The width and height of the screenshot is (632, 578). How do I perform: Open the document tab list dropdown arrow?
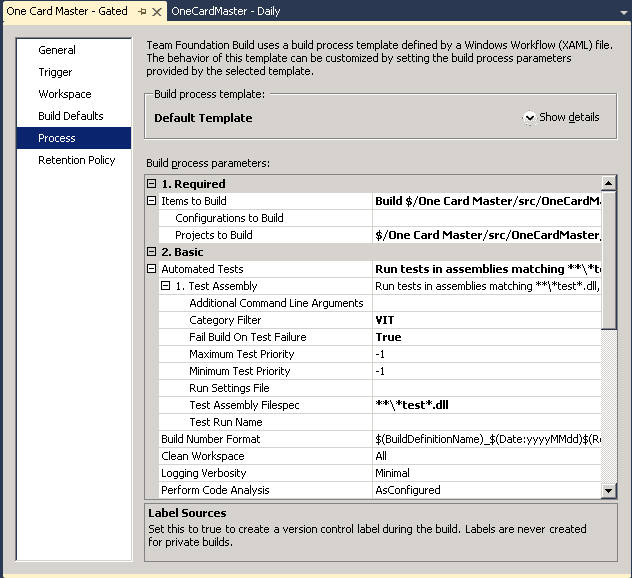tap(623, 12)
